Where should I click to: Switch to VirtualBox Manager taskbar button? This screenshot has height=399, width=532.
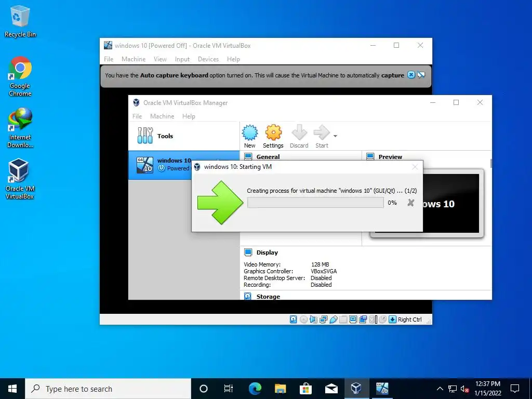tap(356, 389)
